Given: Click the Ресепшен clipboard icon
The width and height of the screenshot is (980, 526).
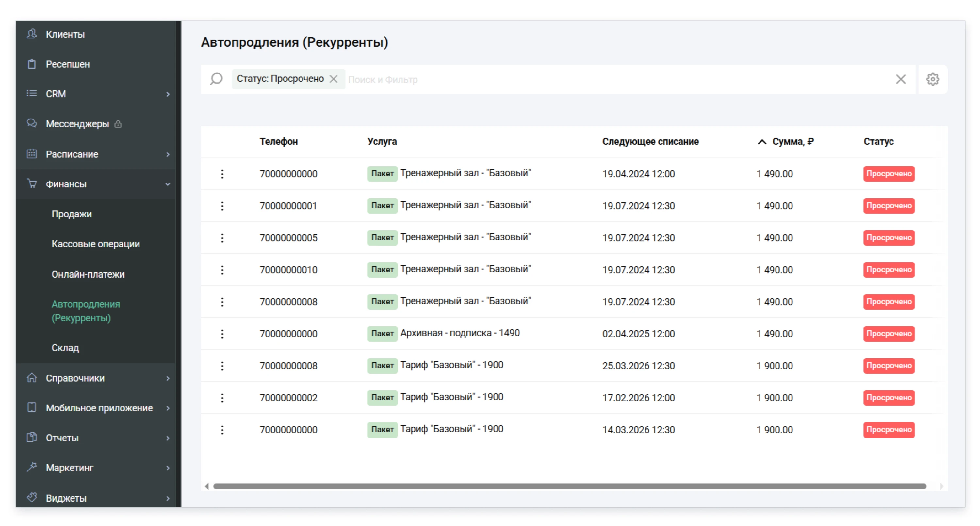Looking at the screenshot, I should click(32, 64).
